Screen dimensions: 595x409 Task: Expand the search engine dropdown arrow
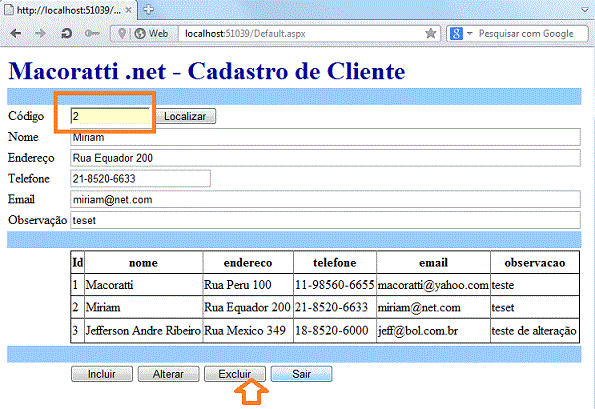469,33
